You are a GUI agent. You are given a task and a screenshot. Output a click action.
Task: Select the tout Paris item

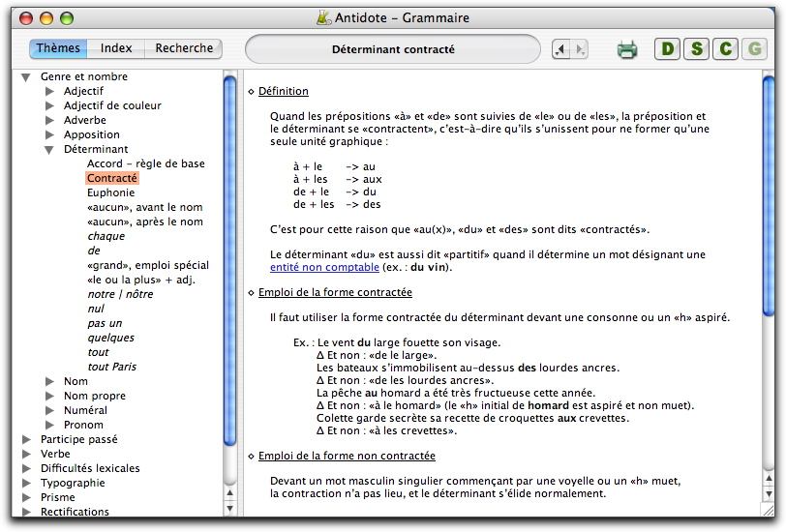pyautogui.click(x=111, y=367)
